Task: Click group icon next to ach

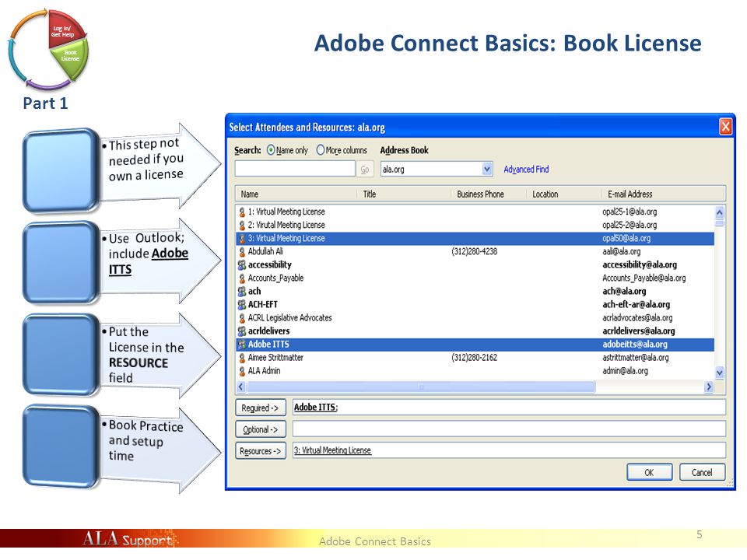Action: 242,292
